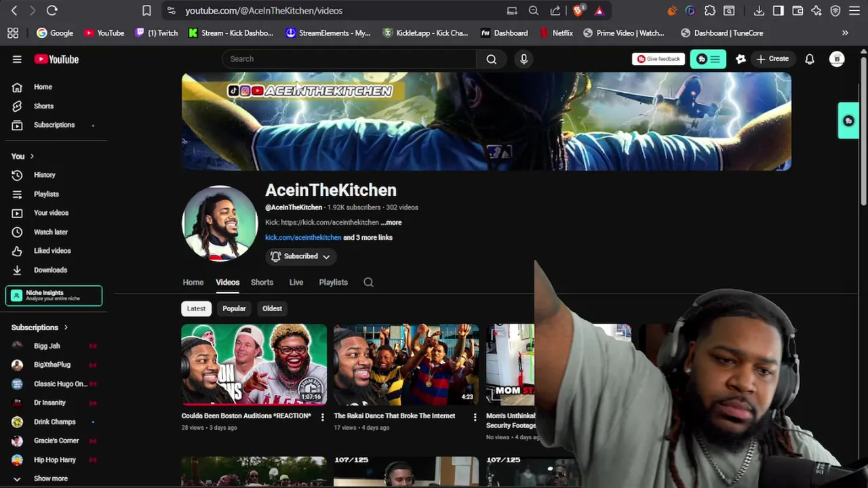Open the Playlists tab
Image resolution: width=868 pixels, height=488 pixels.
[x=333, y=282]
